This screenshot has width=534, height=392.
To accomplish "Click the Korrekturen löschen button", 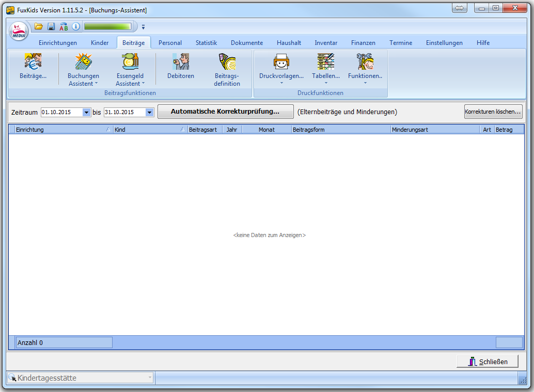I will tap(493, 112).
